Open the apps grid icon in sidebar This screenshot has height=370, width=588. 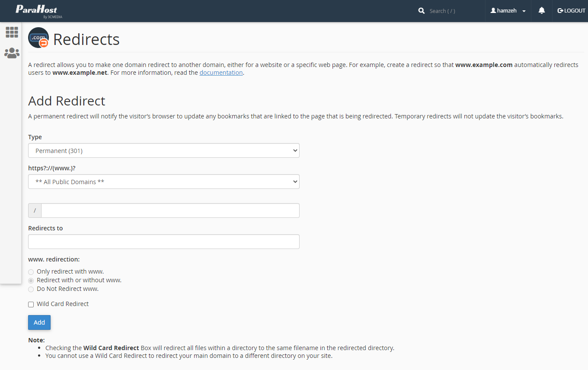point(12,32)
